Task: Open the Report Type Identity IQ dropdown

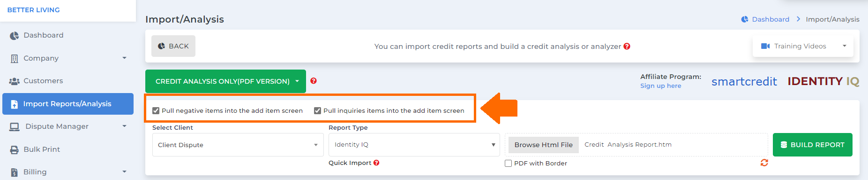Action: coord(414,145)
